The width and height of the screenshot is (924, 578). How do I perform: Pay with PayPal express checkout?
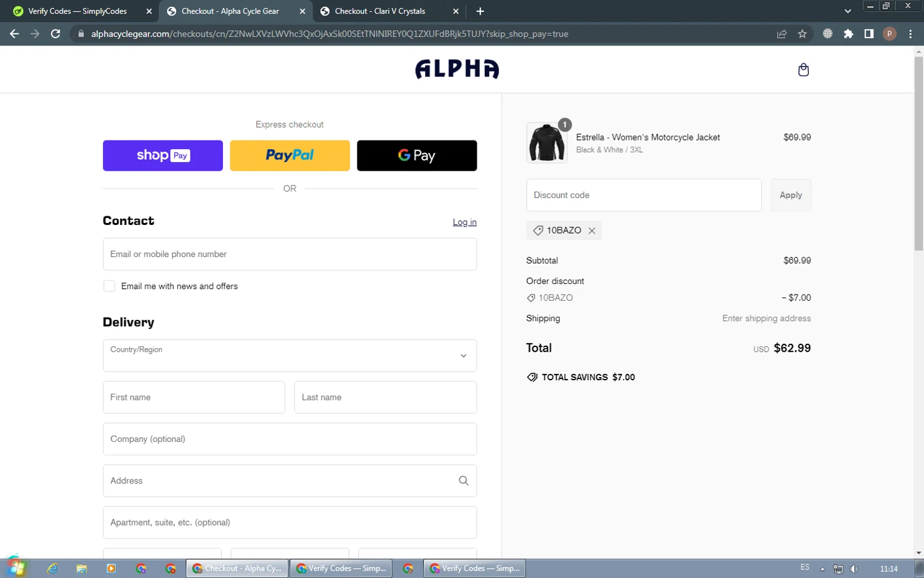(x=290, y=155)
